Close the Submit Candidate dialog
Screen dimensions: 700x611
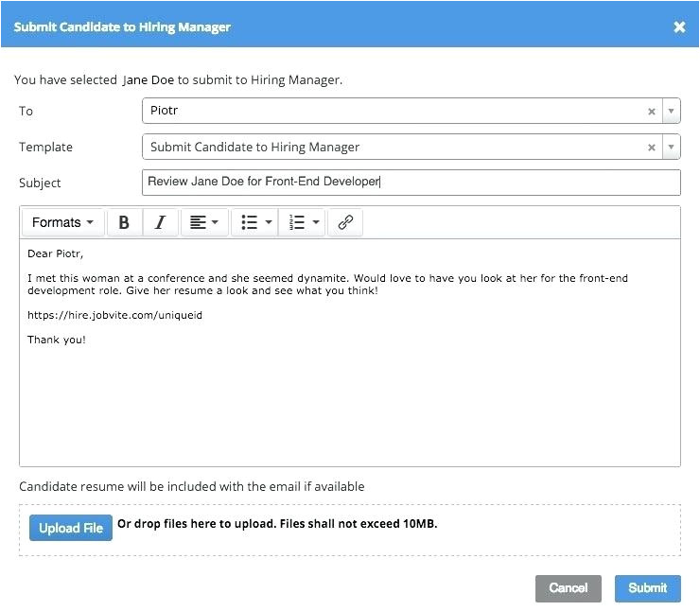click(679, 27)
